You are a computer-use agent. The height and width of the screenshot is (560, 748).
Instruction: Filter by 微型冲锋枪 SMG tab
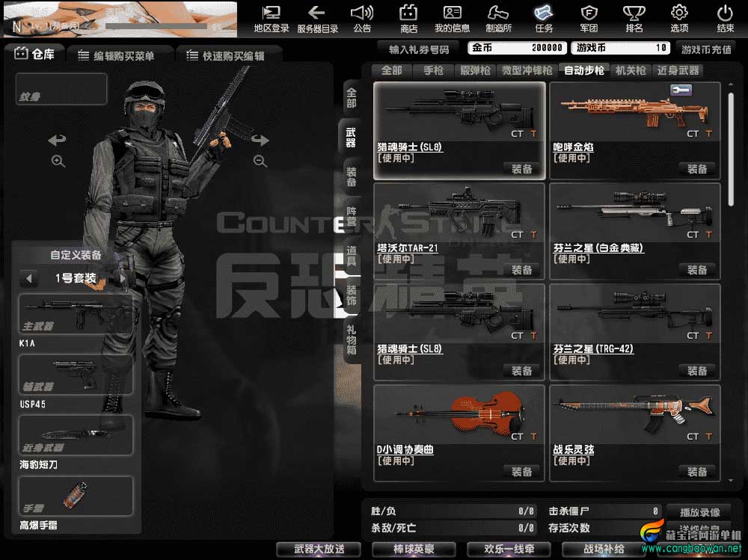tap(527, 70)
